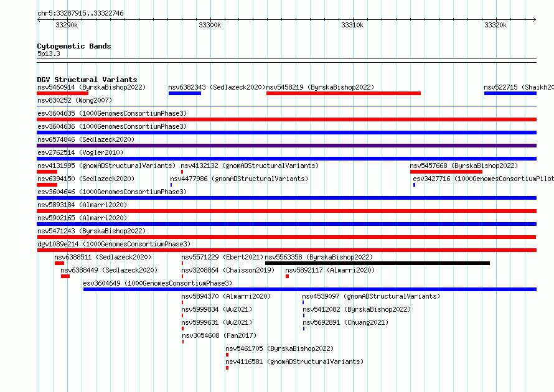Viewport: 554px width, 392px height.
Task: Select the red bar under nsv5457668
Action: [446, 172]
